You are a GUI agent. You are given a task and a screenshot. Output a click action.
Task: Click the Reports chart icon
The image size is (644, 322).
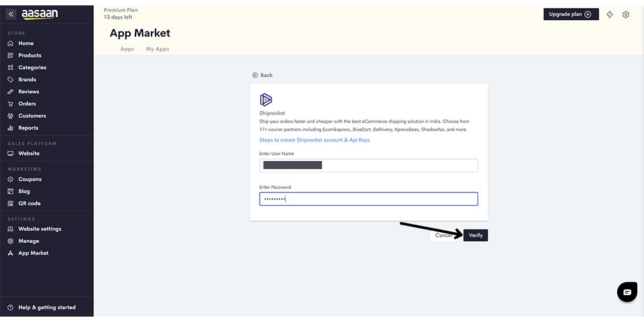point(11,128)
